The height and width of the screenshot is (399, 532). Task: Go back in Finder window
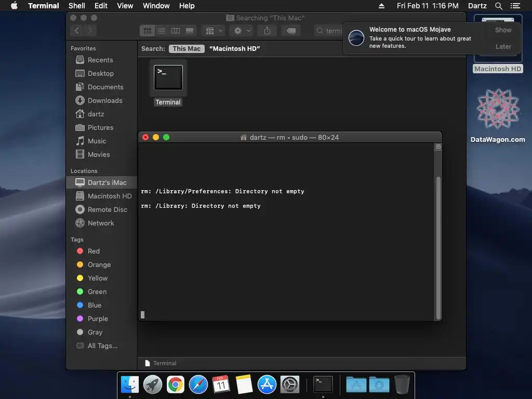point(77,31)
